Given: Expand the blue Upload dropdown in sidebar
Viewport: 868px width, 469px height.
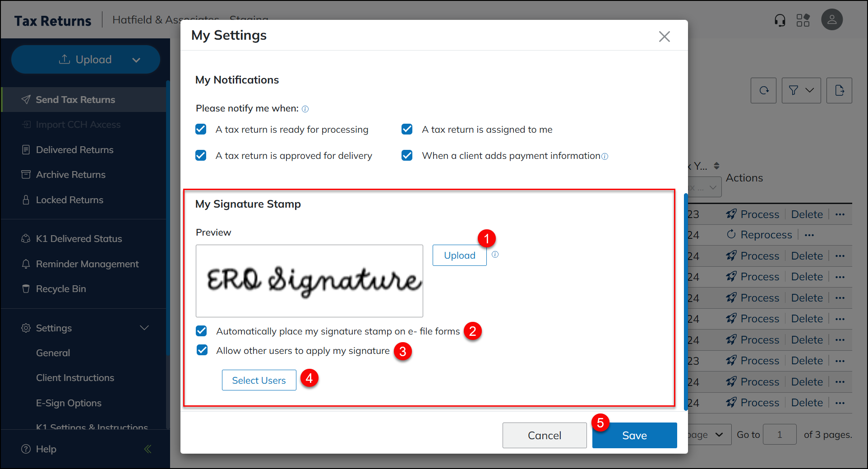Looking at the screenshot, I should coord(136,60).
